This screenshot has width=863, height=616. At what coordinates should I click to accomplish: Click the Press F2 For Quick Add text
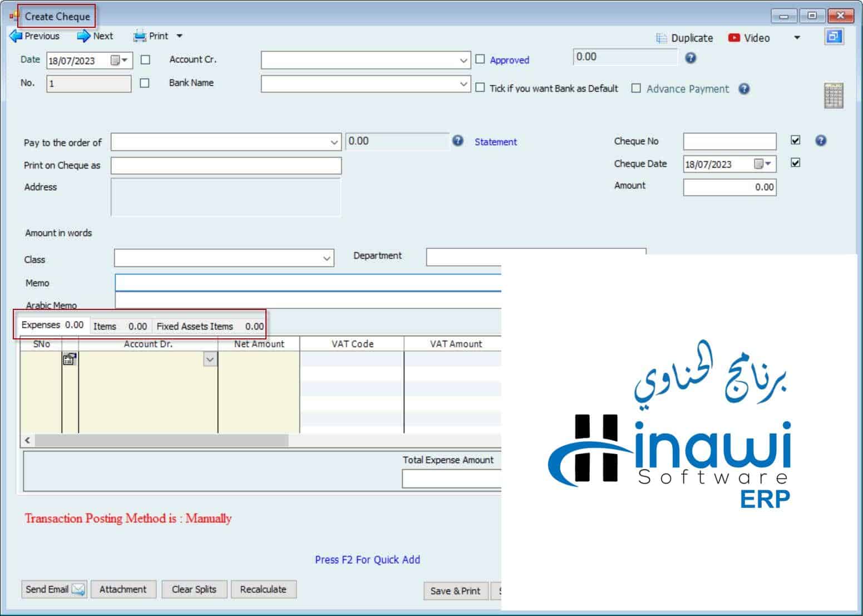coord(367,560)
